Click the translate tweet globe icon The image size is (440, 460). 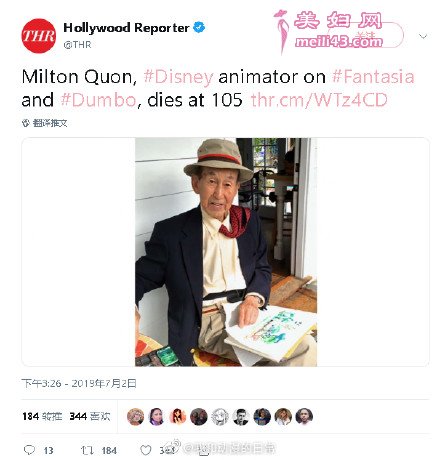click(x=26, y=123)
